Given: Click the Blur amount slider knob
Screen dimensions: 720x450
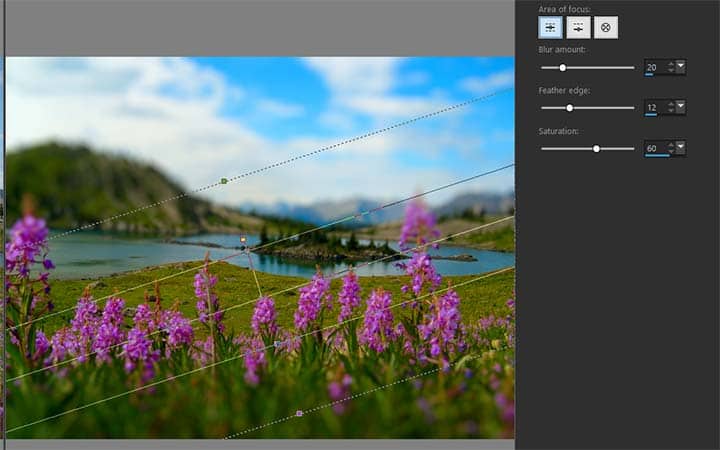Looking at the screenshot, I should coord(562,68).
